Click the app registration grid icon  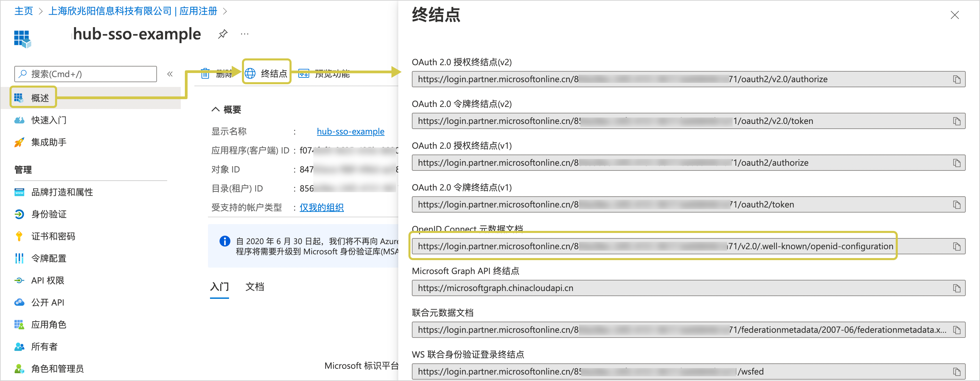(x=22, y=39)
